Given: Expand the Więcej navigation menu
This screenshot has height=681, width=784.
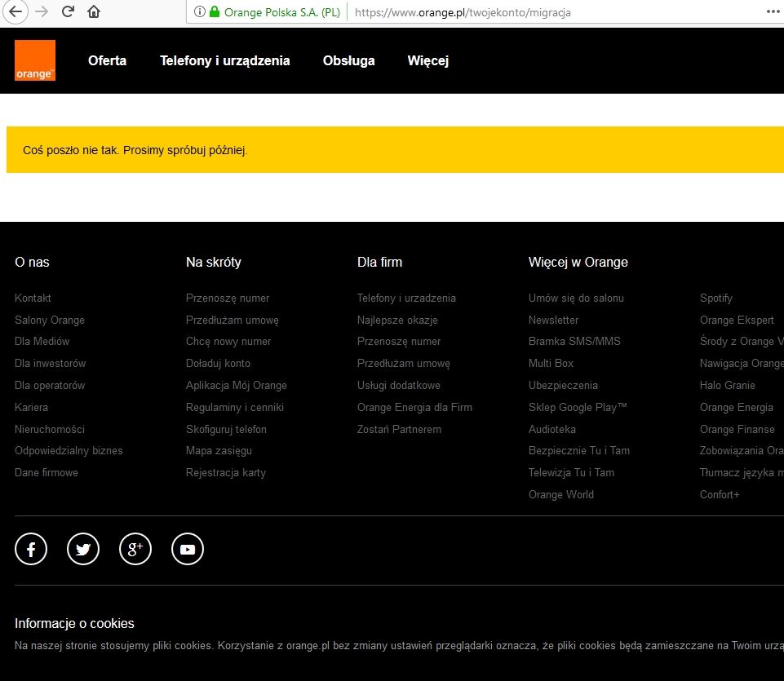Looking at the screenshot, I should point(427,60).
